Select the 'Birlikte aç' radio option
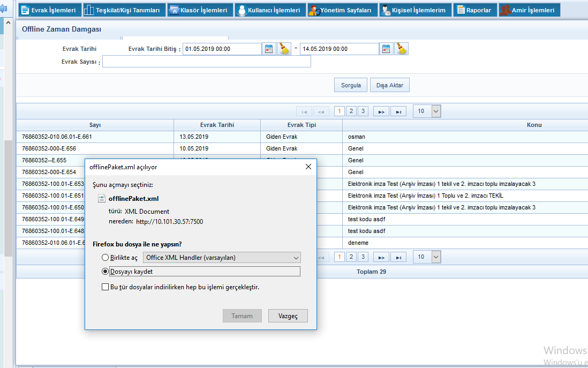The width and height of the screenshot is (588, 368). [x=105, y=258]
